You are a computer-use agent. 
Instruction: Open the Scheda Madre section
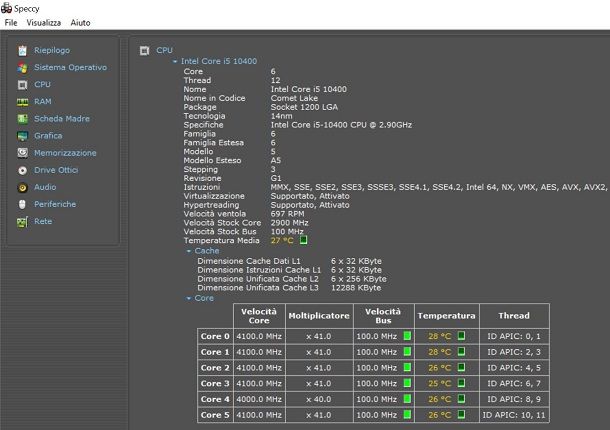point(62,119)
